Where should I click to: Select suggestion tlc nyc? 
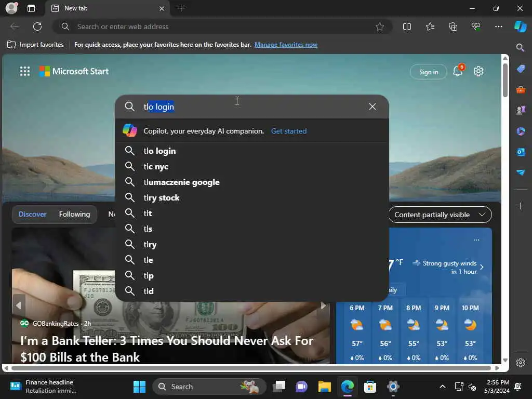tap(252, 166)
